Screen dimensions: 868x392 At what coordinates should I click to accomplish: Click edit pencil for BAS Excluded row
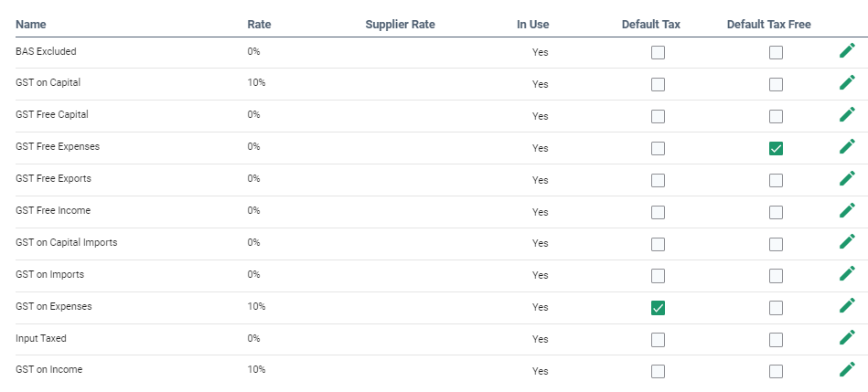[847, 51]
